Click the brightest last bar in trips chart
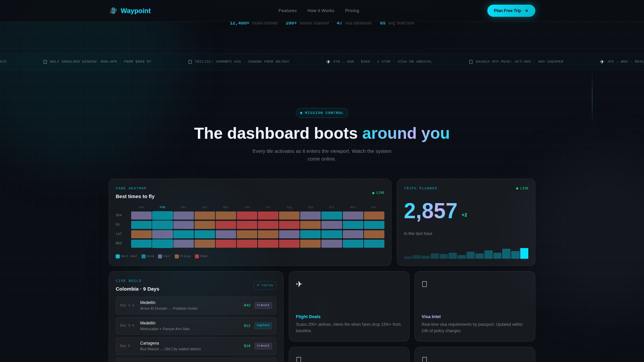 coord(524,253)
